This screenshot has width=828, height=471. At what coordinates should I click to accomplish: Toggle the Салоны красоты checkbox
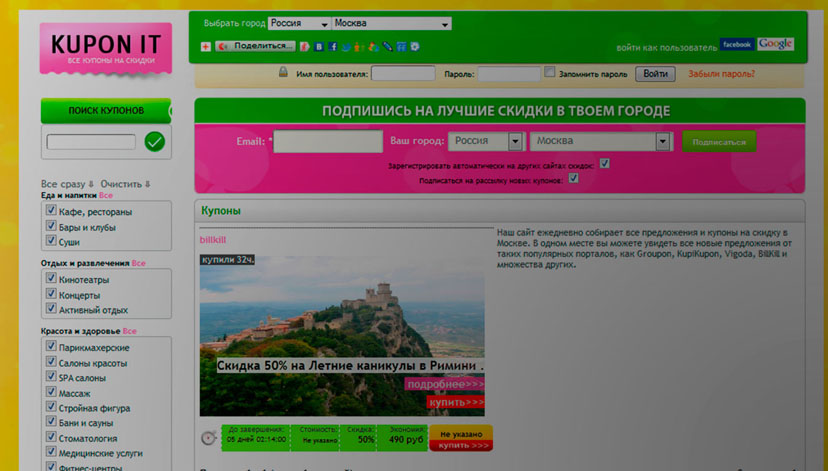51,361
